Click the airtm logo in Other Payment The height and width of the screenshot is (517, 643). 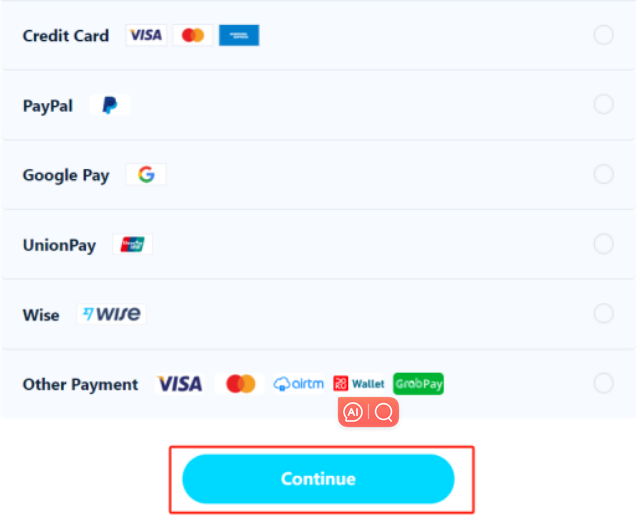(299, 384)
